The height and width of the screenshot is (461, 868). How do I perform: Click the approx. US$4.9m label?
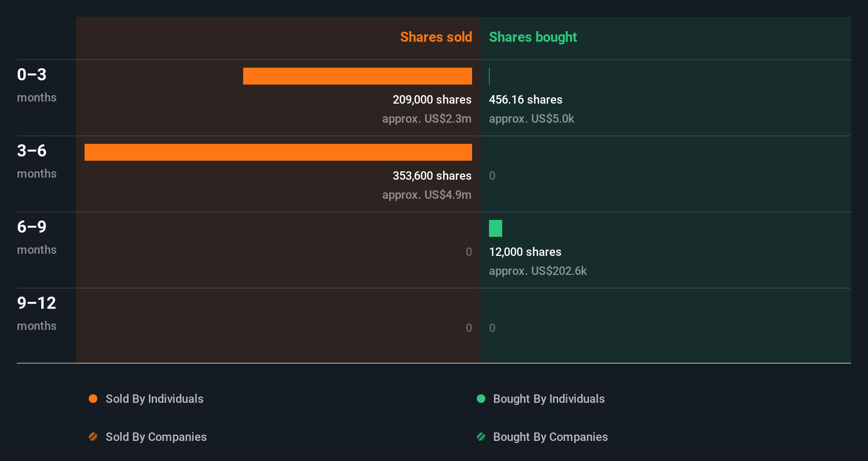click(427, 195)
